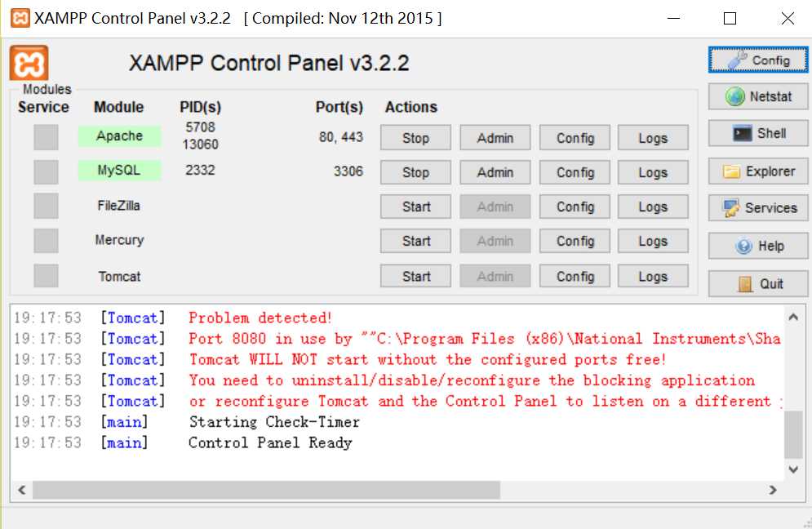
Task: Select the MySQL module label
Action: 120,170
